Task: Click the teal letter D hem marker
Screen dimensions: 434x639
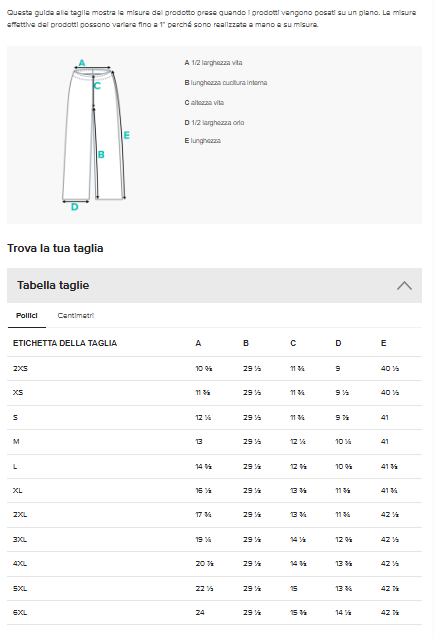Action: (x=75, y=207)
